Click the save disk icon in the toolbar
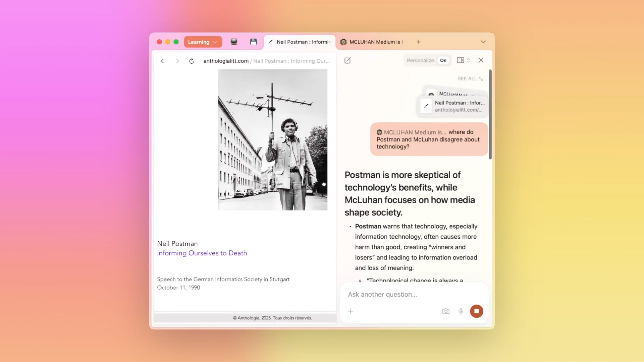Screen dimensions: 644x362 (254, 42)
